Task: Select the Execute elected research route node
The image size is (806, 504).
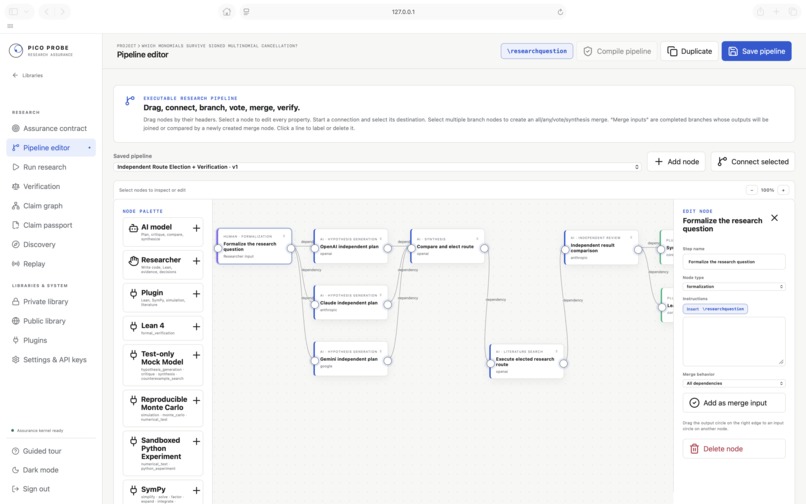Action: point(527,362)
